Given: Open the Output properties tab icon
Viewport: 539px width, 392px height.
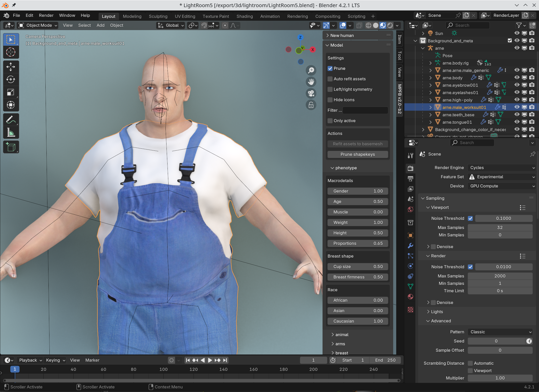Looking at the screenshot, I should (410, 179).
